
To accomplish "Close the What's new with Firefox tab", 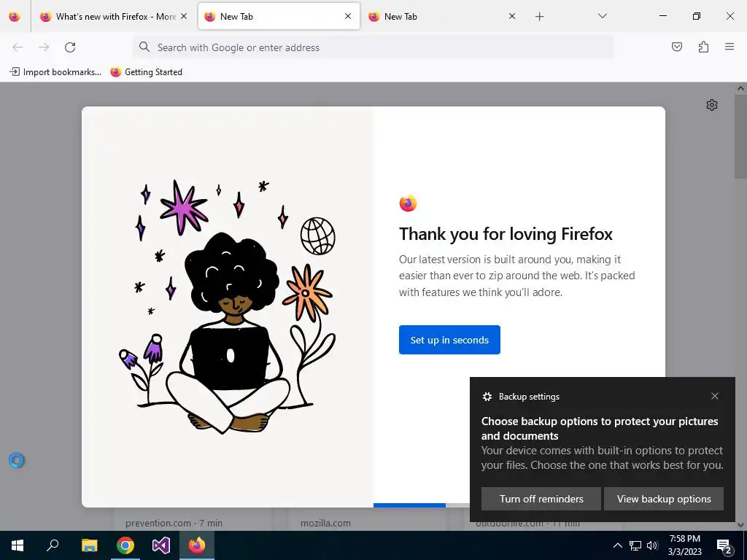I will [x=184, y=16].
